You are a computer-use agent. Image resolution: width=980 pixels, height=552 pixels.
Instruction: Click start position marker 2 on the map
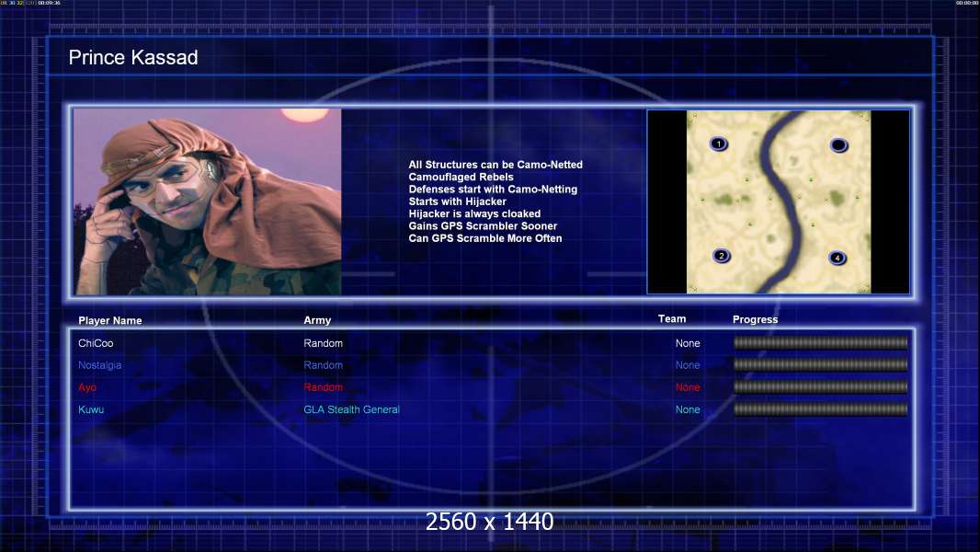pos(722,256)
